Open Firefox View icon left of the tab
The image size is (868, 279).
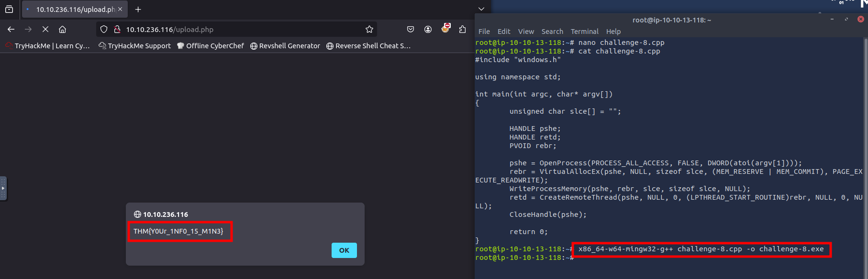pyautogui.click(x=9, y=9)
